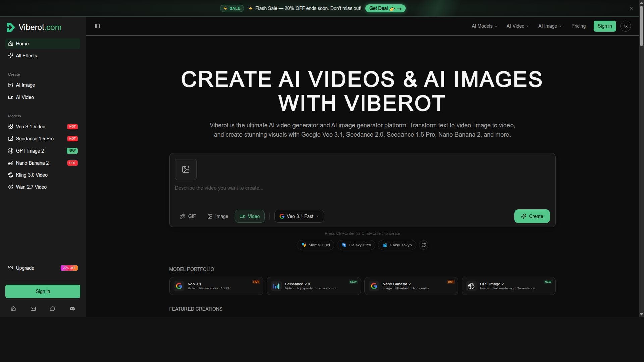Click the GPT Image 2 sidebar icon
This screenshot has width=644, height=362.
(x=11, y=151)
